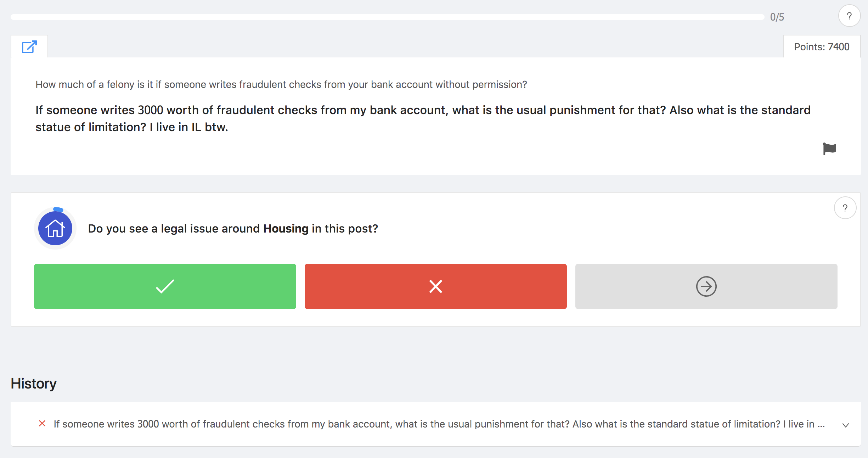Click the post body text about IL
868x458 pixels.
[422, 118]
